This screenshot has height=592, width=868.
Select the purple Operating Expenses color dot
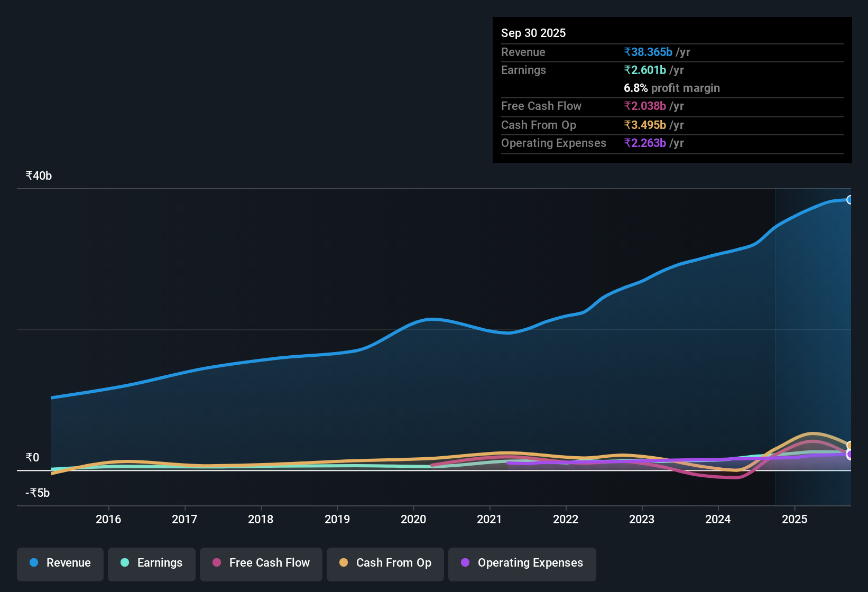coord(465,563)
